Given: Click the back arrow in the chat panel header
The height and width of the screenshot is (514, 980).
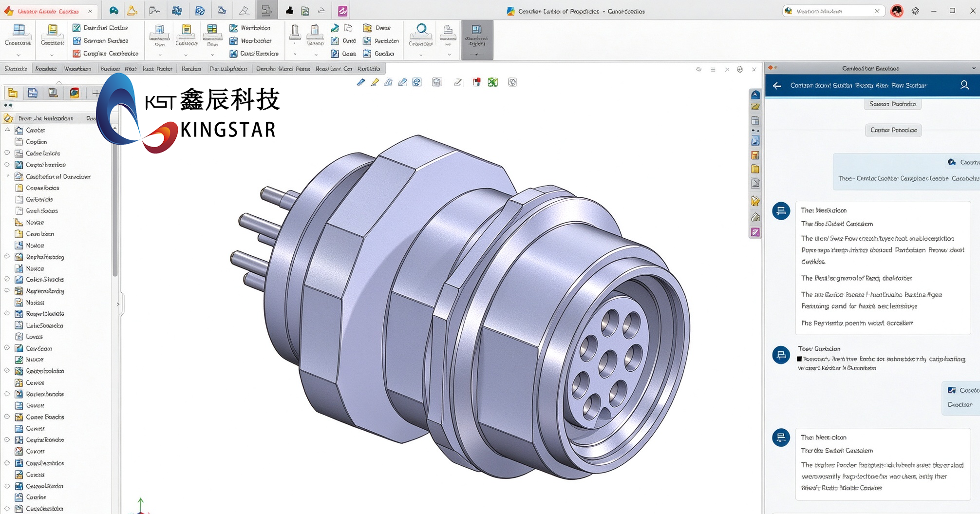Looking at the screenshot, I should coord(777,85).
